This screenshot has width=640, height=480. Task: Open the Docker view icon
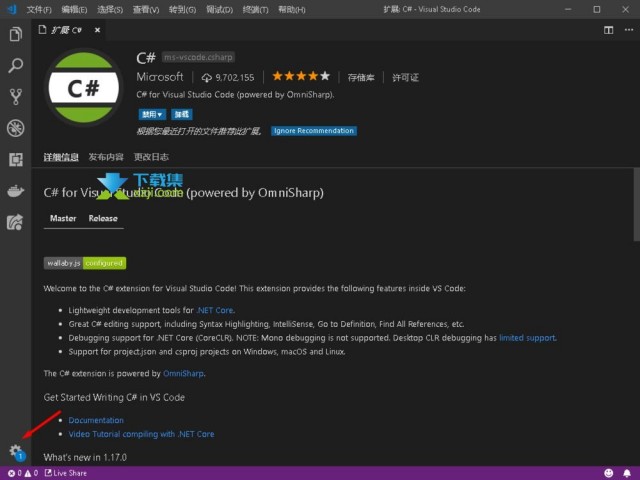coord(16,191)
